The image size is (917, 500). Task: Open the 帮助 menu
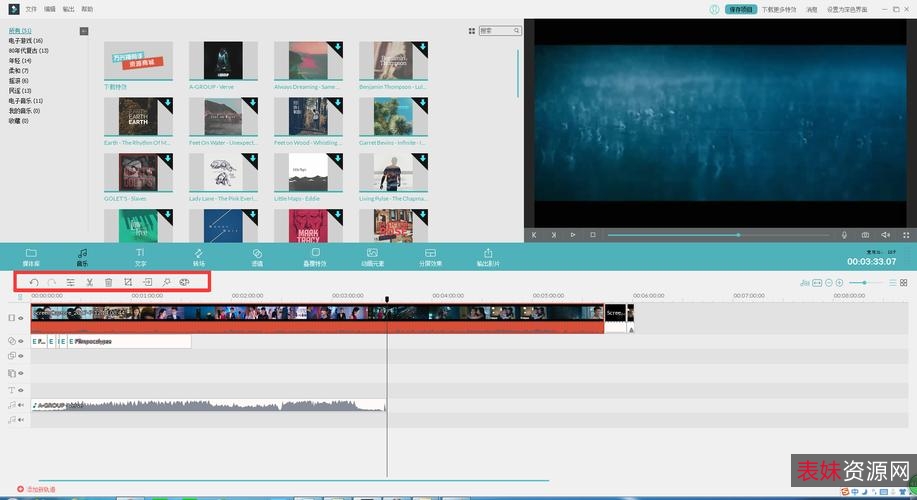(87, 9)
